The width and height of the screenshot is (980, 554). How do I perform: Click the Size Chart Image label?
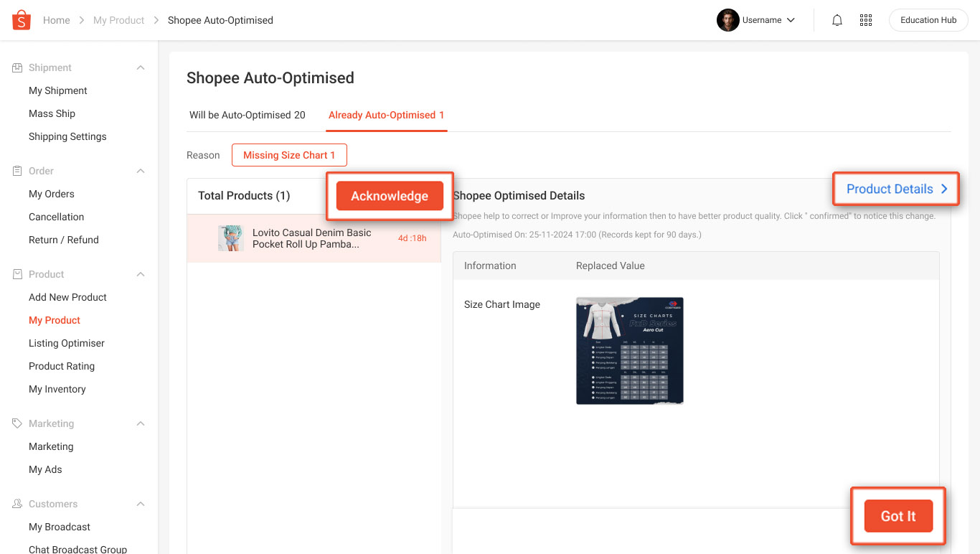pos(502,304)
